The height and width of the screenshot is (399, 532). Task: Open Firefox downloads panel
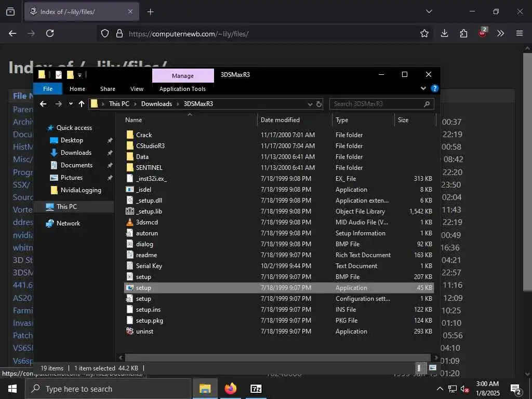coord(445,33)
